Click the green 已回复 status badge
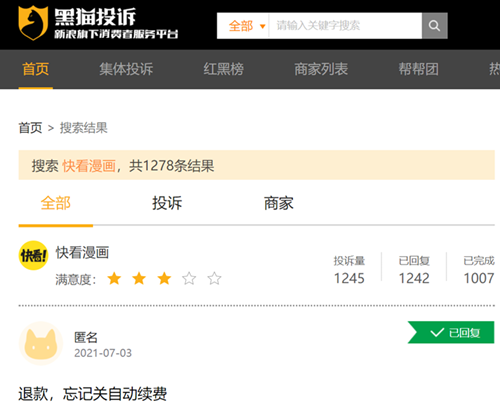The height and width of the screenshot is (405, 500). tap(451, 332)
